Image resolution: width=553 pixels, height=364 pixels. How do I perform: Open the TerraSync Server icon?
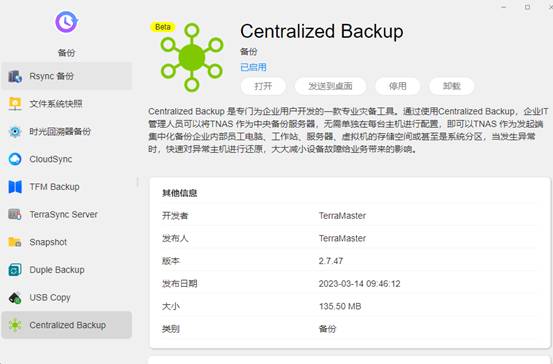[x=15, y=214]
